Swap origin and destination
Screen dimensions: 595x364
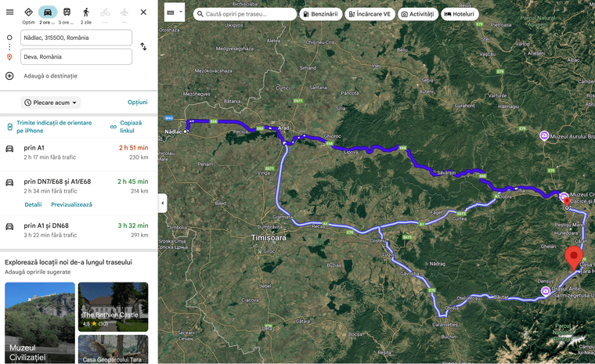[143, 46]
